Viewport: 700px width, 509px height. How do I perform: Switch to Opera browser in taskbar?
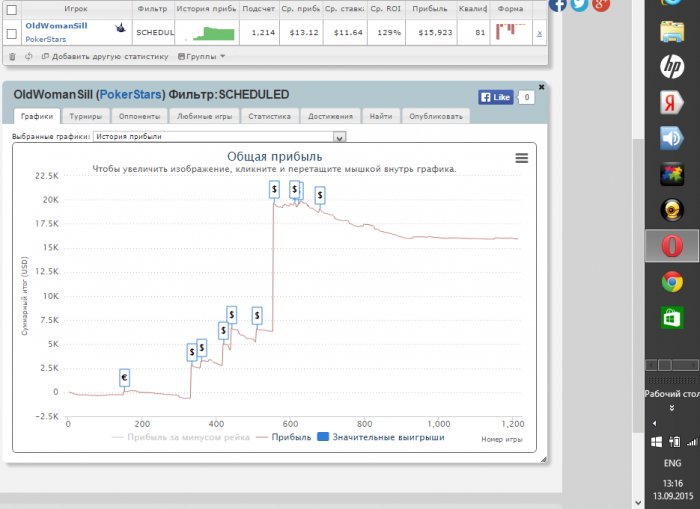point(672,246)
